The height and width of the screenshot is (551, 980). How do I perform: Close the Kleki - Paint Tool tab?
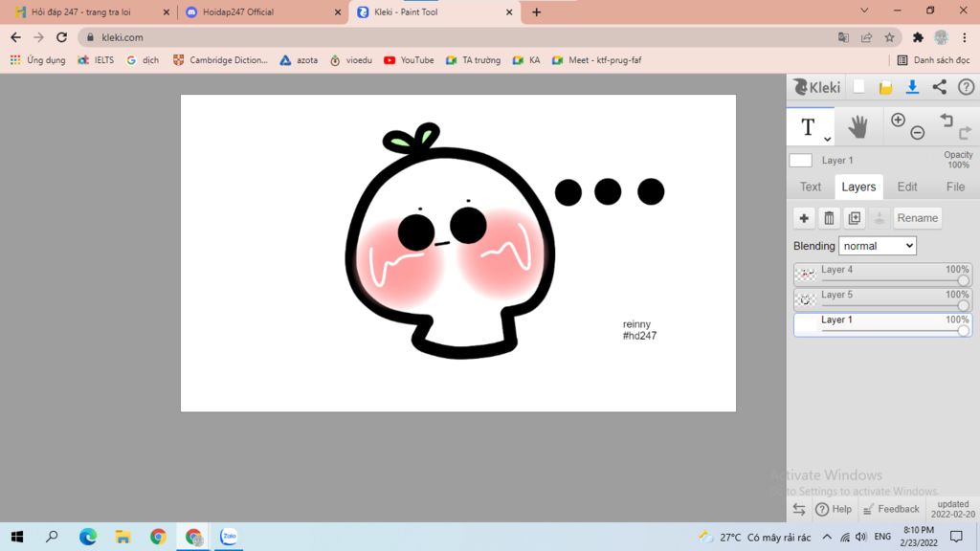click(x=509, y=11)
